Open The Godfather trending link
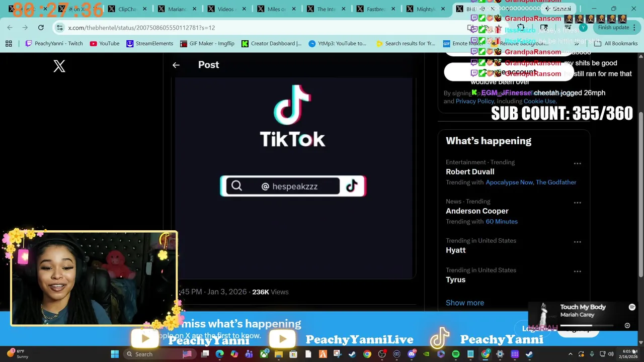The image size is (644, 362). [x=556, y=183]
